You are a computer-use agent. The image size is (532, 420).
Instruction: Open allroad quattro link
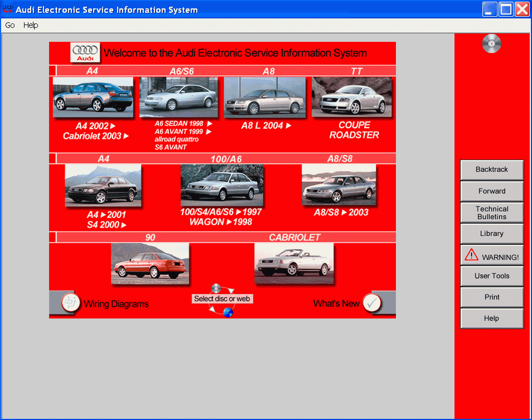[x=176, y=139]
